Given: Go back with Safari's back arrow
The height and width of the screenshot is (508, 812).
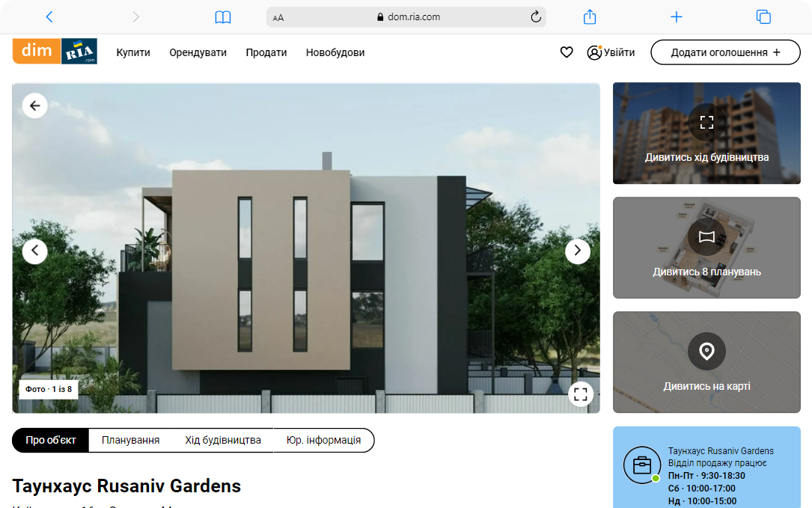Looking at the screenshot, I should click(49, 17).
